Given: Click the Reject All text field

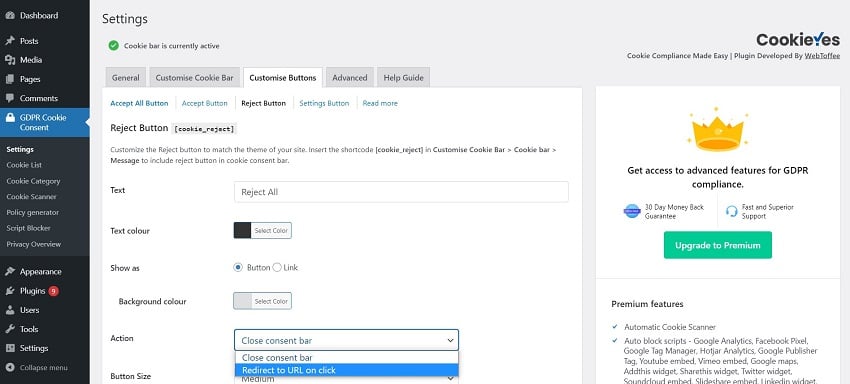Looking at the screenshot, I should [401, 192].
